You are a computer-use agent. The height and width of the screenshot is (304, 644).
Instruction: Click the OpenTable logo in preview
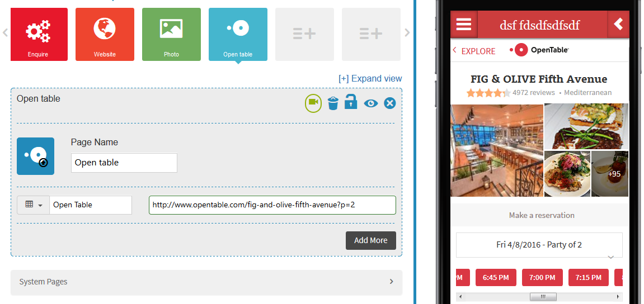pos(539,50)
